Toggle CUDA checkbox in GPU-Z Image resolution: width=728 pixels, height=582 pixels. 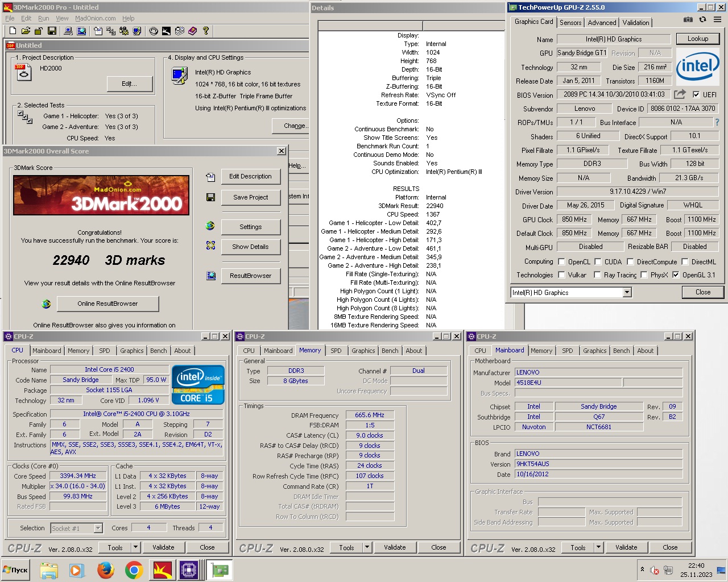pyautogui.click(x=598, y=262)
